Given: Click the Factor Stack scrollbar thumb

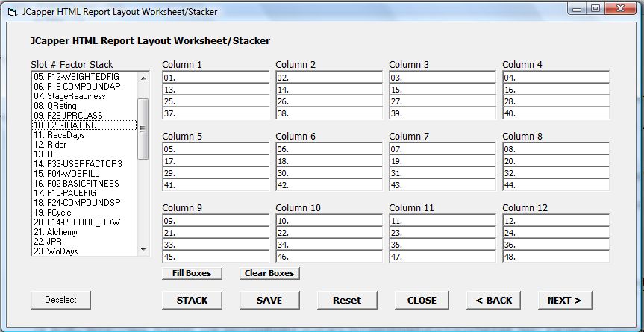Looking at the screenshot, I should tap(143, 129).
